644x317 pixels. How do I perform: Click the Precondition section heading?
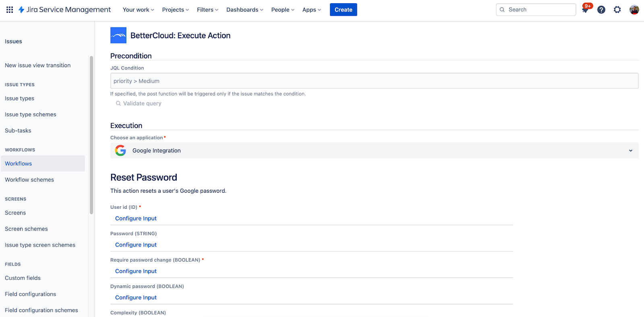click(x=131, y=56)
